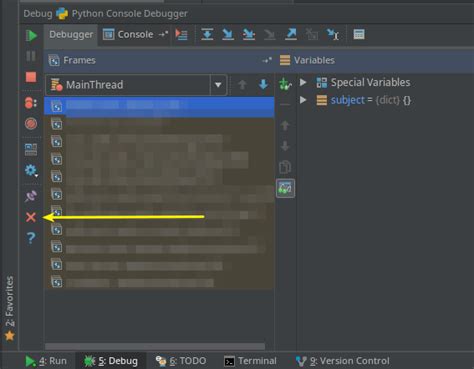Image resolution: width=474 pixels, height=369 pixels.
Task: Toggle Mute Breakpoints icon
Action: (31, 124)
